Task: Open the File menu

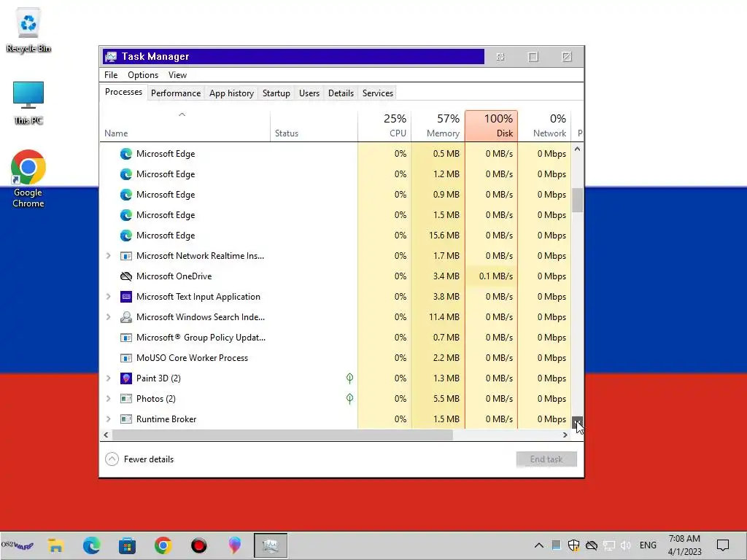Action: coord(111,75)
